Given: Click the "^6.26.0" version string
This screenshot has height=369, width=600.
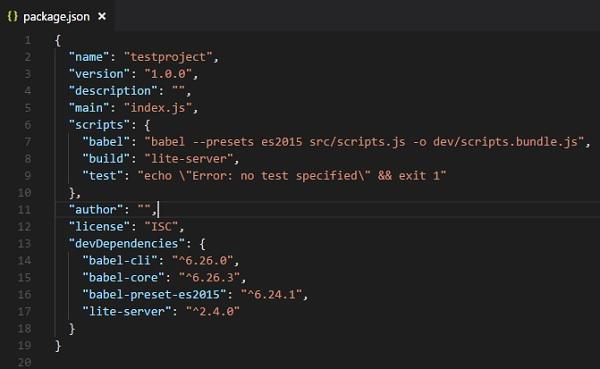Looking at the screenshot, I should [x=202, y=261].
